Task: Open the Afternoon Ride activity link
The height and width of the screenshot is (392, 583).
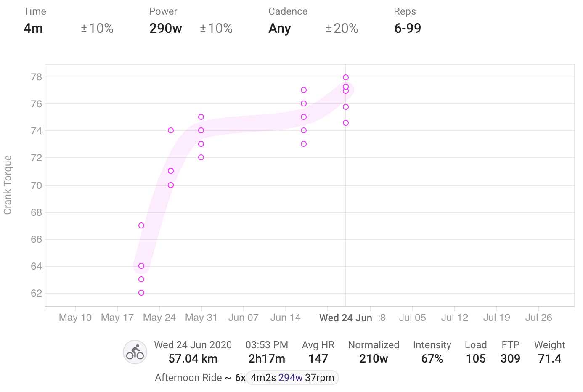Action: click(188, 378)
